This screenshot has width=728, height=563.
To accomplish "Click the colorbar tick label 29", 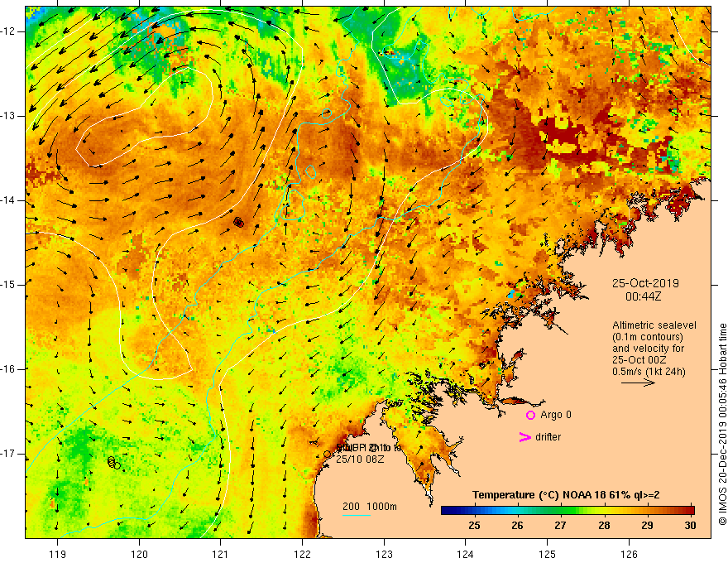I will pos(647,526).
